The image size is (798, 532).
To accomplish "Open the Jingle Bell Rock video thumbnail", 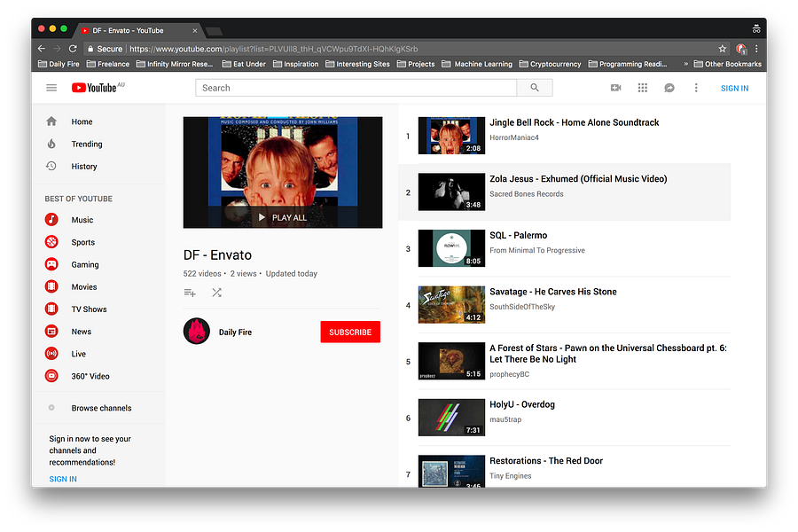I will [x=451, y=136].
